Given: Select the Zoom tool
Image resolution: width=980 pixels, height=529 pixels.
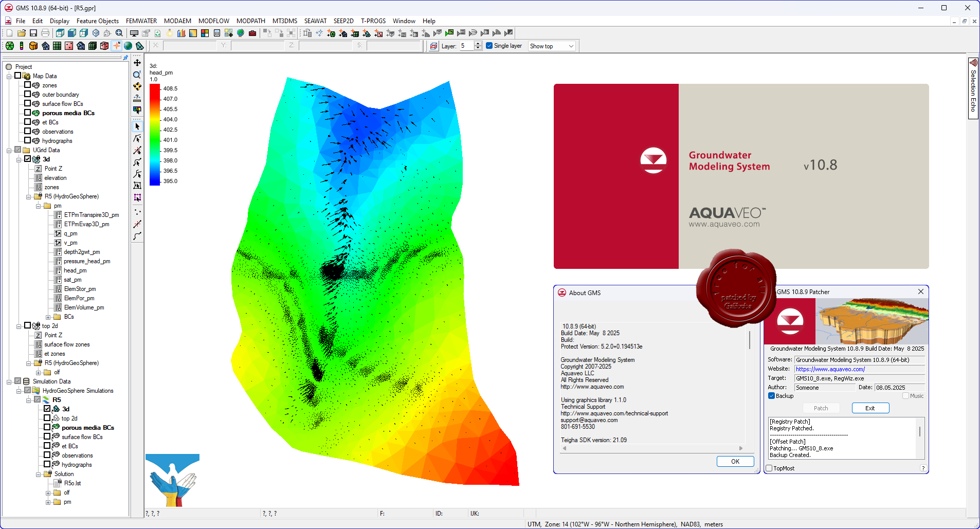Looking at the screenshot, I should click(137, 75).
